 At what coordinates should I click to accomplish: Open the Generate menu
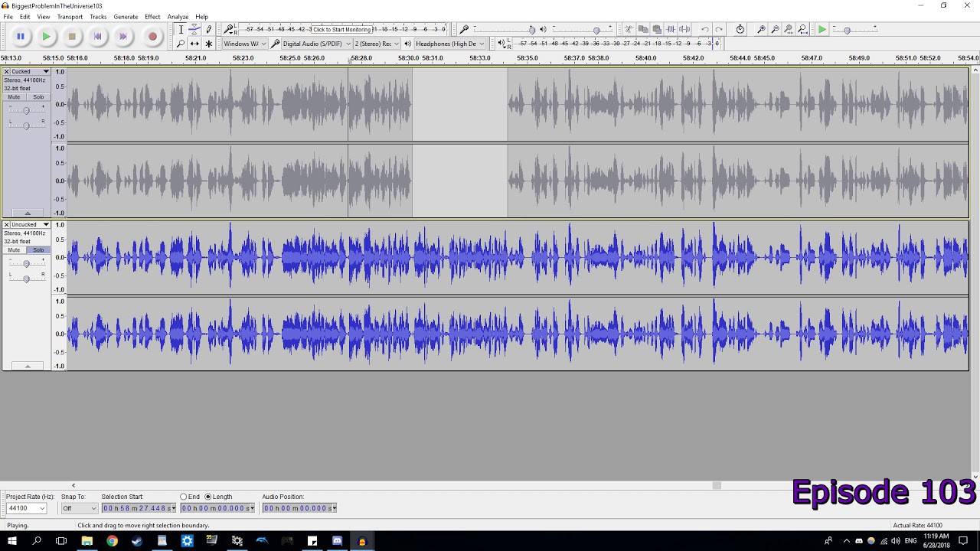tap(126, 17)
